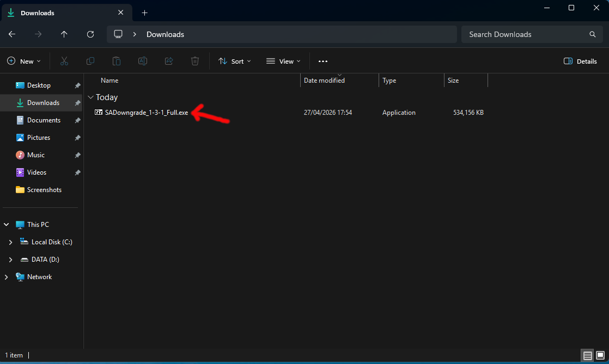Open the See more ellipsis menu
The image size is (609, 364).
[323, 61]
